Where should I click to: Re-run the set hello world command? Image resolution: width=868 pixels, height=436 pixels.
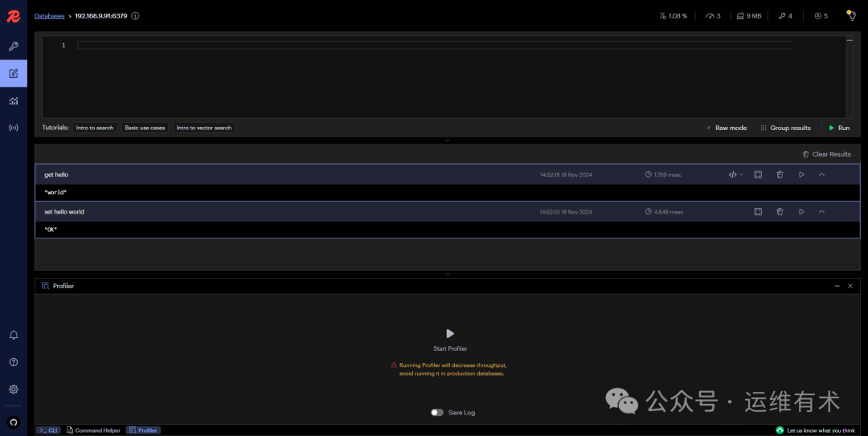click(x=801, y=211)
